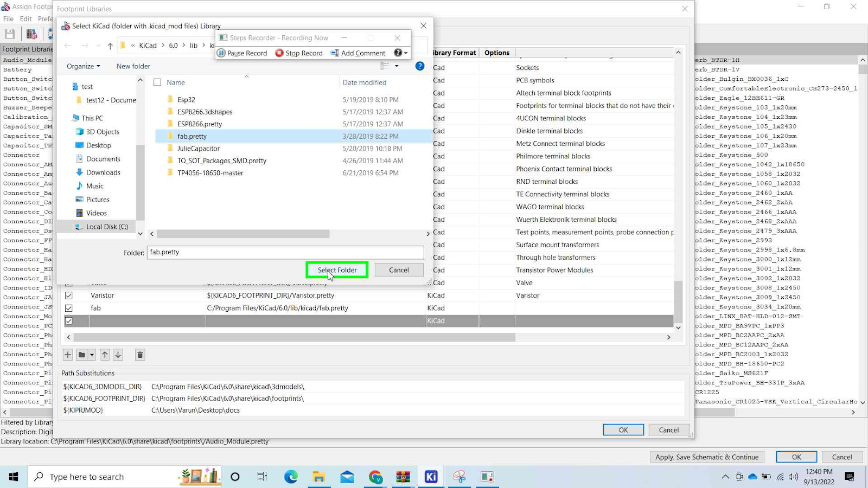Open the view options dropdown arrow

397,66
